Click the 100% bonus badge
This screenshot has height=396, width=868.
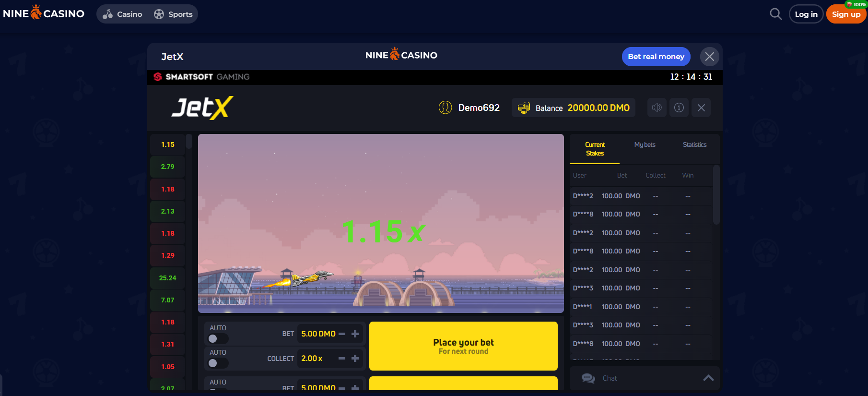[856, 4]
